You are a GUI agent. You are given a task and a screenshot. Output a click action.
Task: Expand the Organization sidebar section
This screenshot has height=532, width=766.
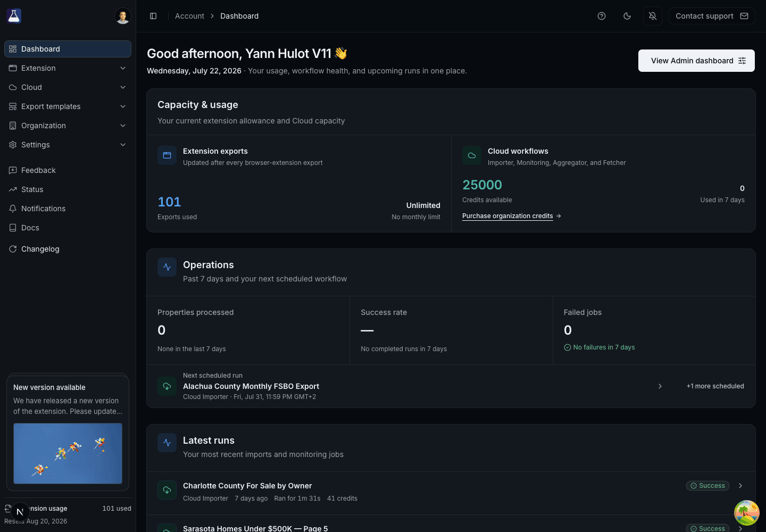pyautogui.click(x=68, y=126)
